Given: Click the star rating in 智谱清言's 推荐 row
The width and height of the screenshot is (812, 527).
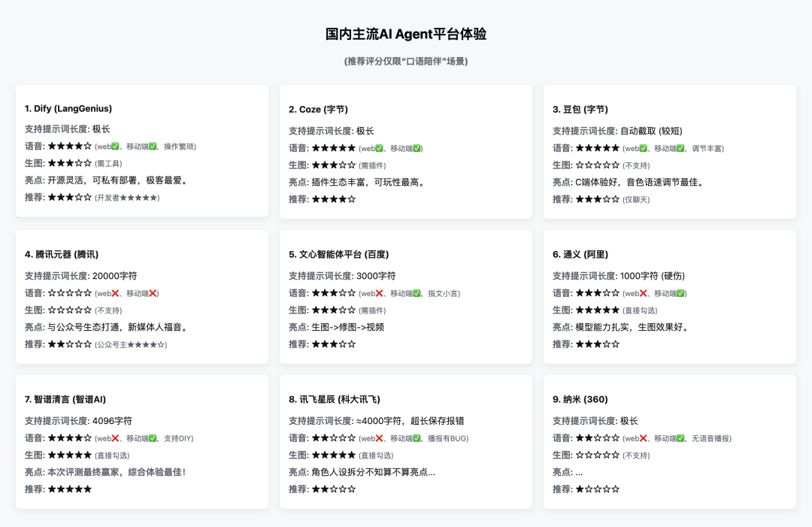Looking at the screenshot, I should pos(69,489).
